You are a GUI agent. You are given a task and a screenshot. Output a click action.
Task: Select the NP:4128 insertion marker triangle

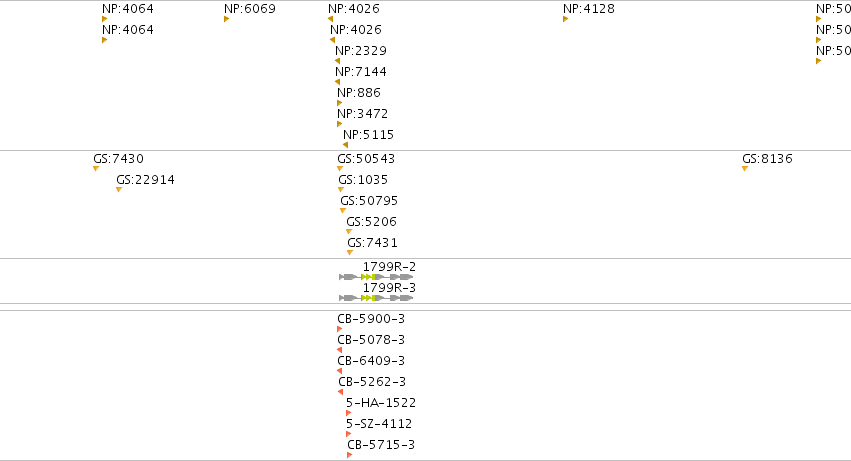pos(566,20)
